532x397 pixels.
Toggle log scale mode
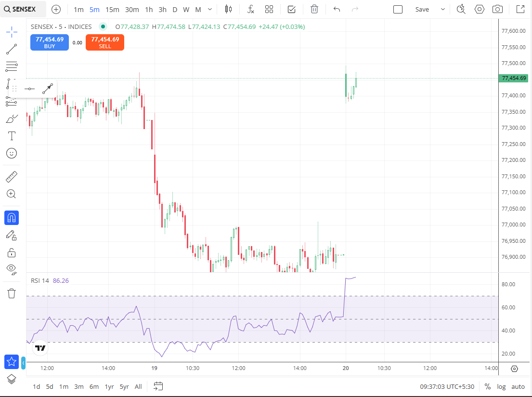coord(502,386)
